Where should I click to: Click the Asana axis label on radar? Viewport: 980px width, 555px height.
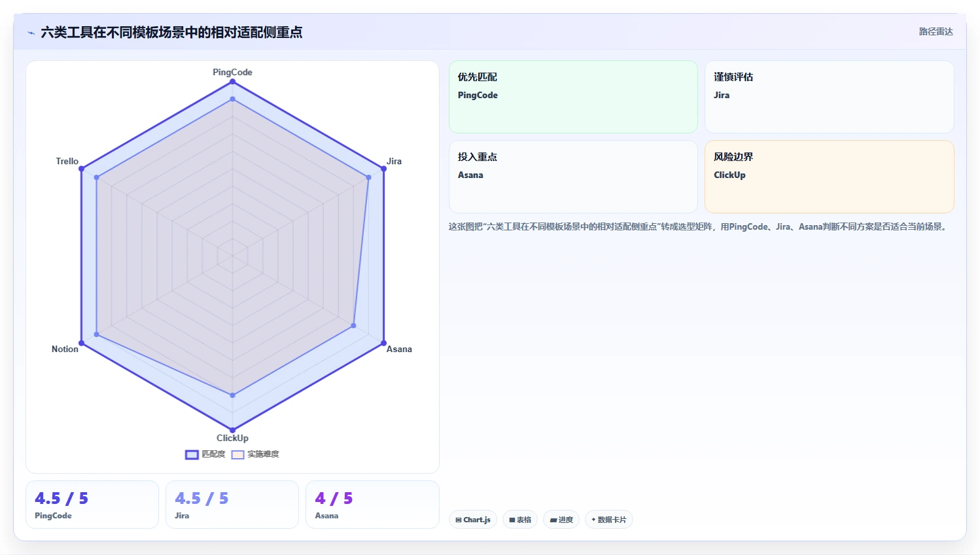(x=399, y=349)
